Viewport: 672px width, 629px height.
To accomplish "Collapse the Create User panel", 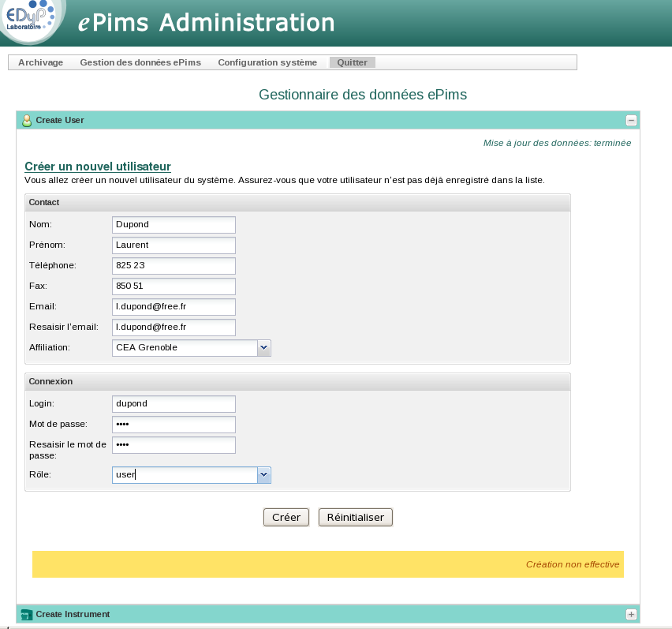I will pyautogui.click(x=631, y=120).
